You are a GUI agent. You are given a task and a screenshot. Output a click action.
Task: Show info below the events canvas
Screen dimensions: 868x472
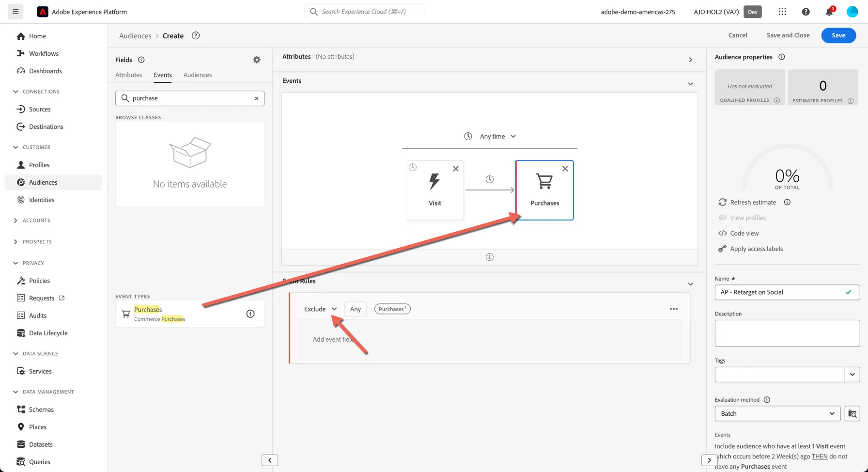point(490,257)
